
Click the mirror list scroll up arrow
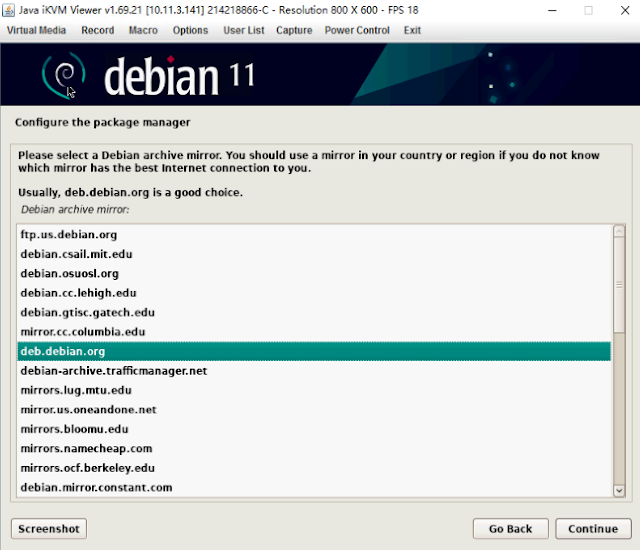click(619, 231)
